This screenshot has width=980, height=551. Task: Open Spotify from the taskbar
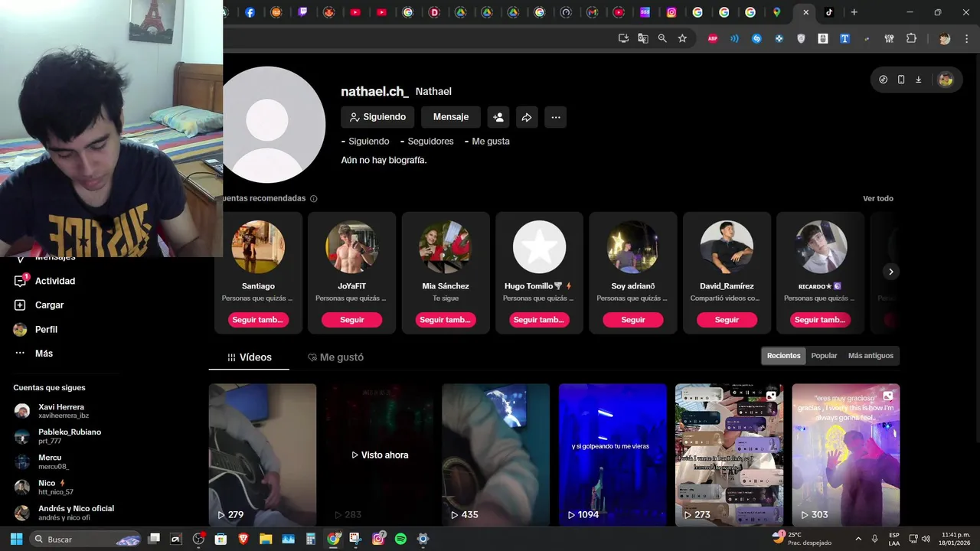coord(400,539)
